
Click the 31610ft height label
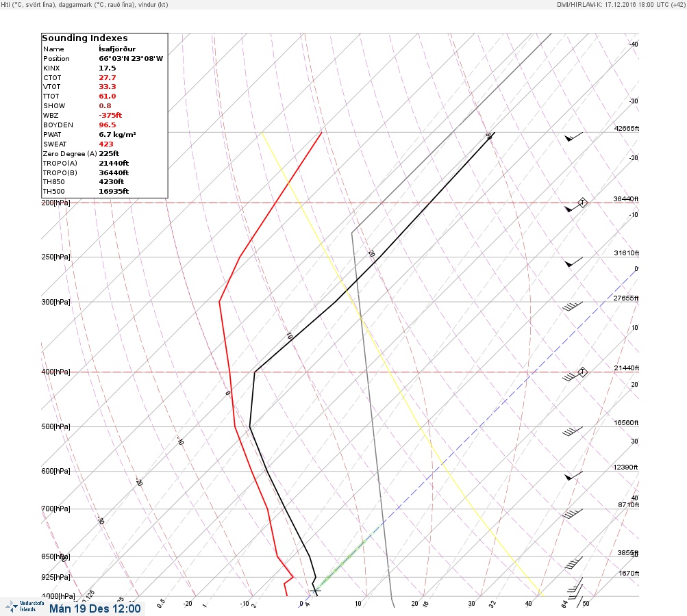click(x=627, y=253)
